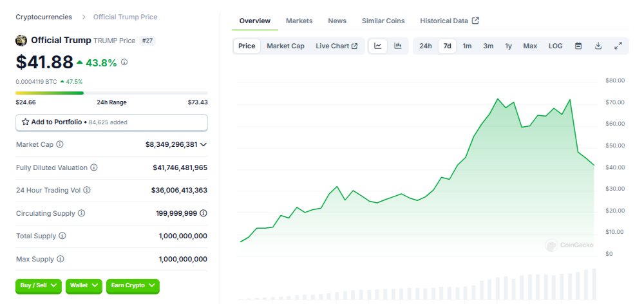This screenshot has width=644, height=304.
Task: Open Live Chart in new window
Action: [x=336, y=46]
